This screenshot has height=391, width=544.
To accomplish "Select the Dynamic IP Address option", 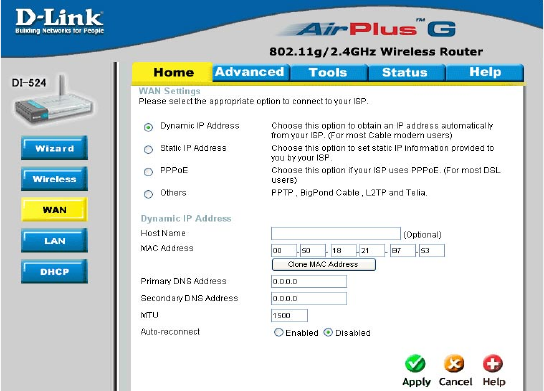I will coord(148,127).
